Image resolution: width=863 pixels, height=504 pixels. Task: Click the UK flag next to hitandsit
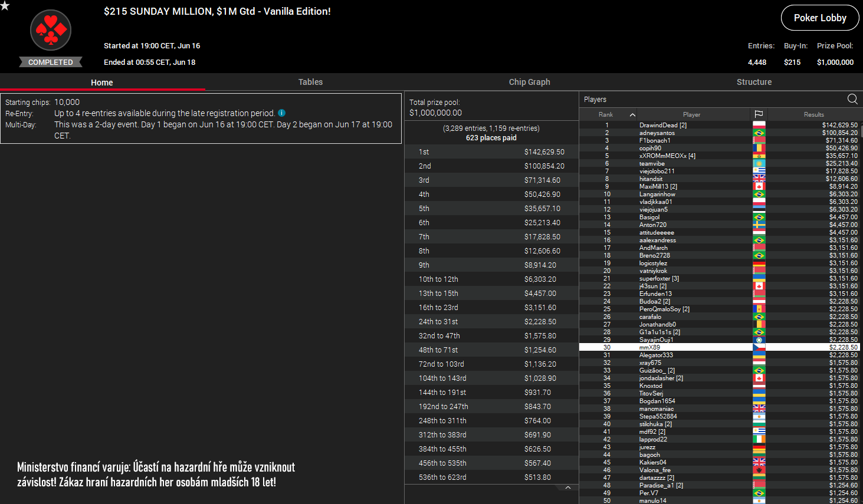(759, 179)
